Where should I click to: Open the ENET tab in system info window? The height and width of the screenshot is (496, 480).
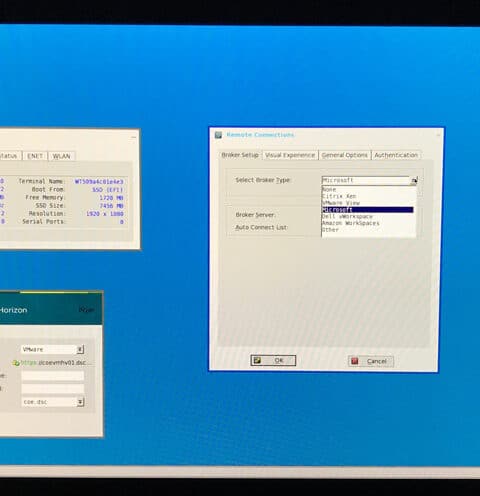pyautogui.click(x=35, y=156)
